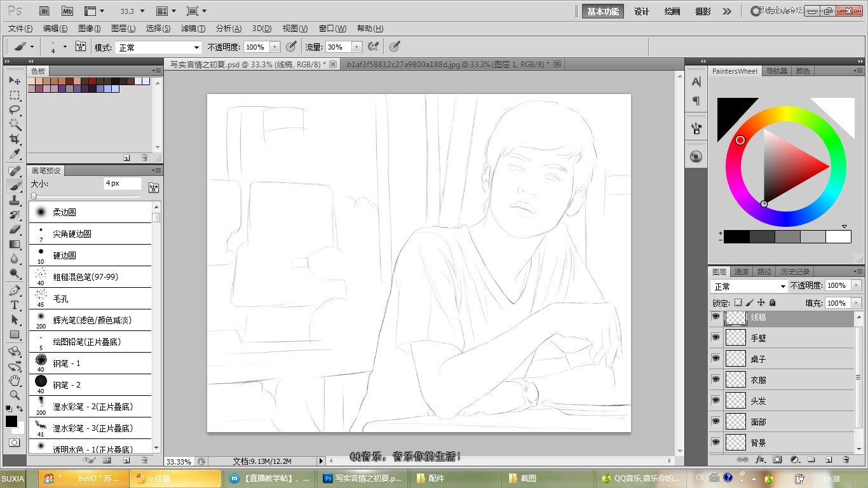Image resolution: width=868 pixels, height=488 pixels.
Task: Switch to the 绘画 workspace
Action: 672,11
